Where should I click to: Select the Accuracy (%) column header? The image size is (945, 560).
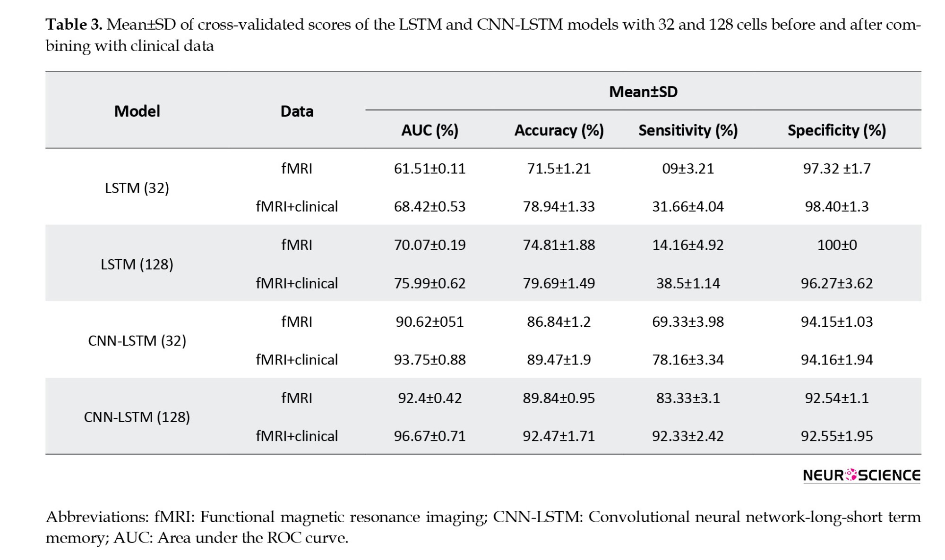559,130
